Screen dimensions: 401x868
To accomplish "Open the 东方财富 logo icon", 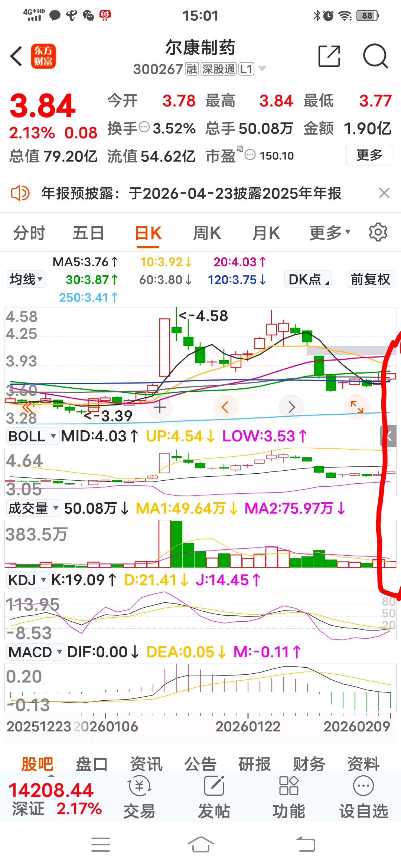I will point(43,56).
